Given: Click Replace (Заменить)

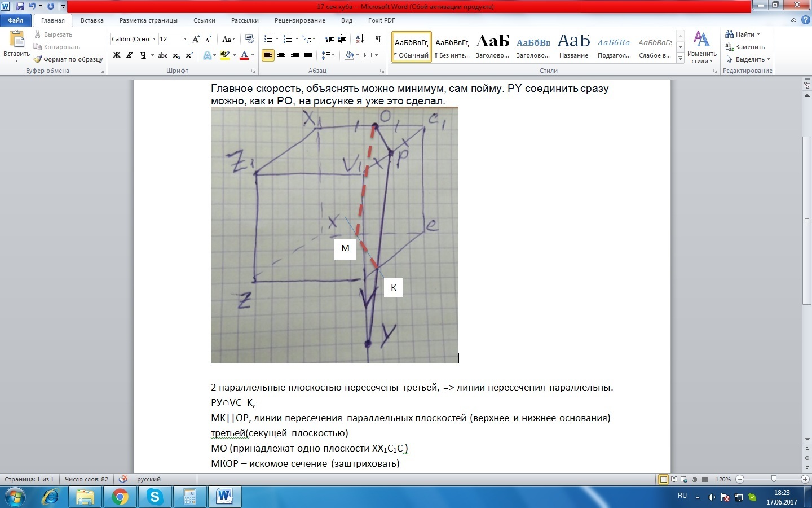Looking at the screenshot, I should coord(745,47).
